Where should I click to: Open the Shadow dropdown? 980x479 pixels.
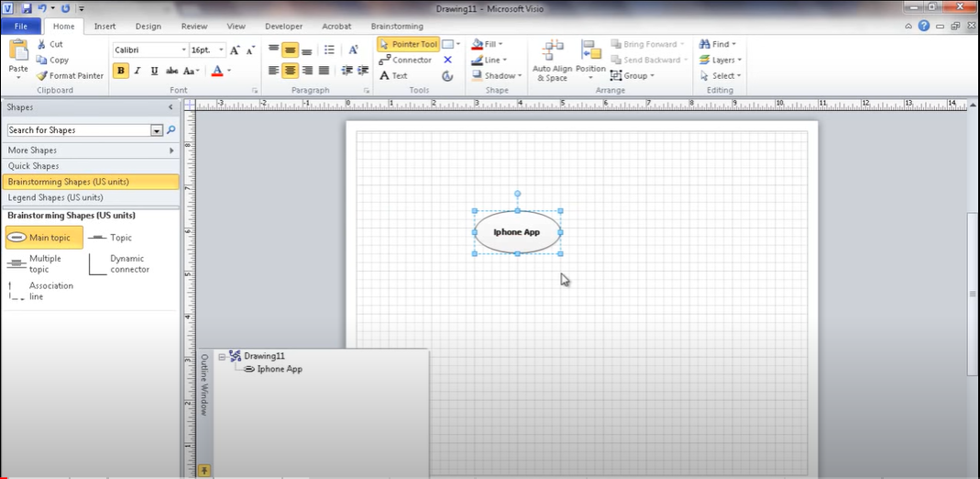coord(496,75)
